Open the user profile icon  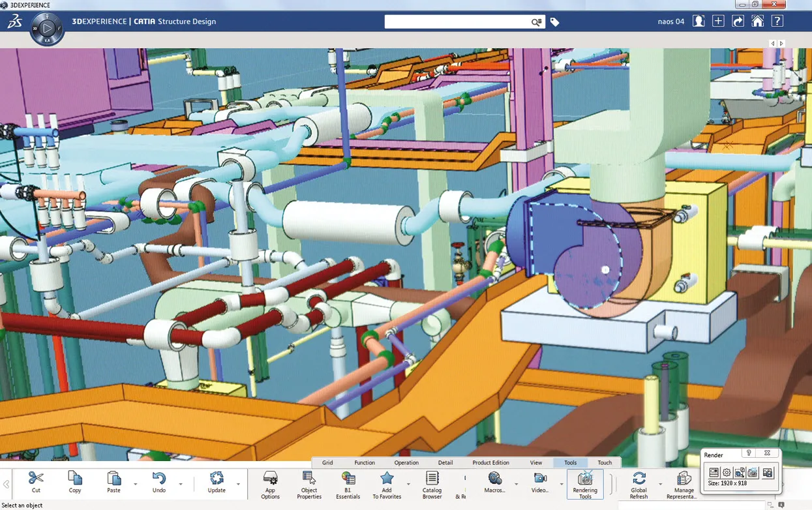point(699,22)
